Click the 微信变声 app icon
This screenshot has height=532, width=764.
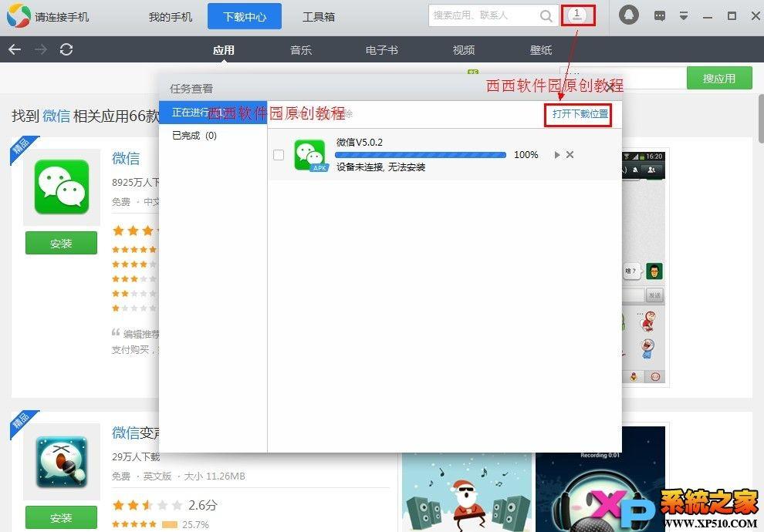(62, 461)
